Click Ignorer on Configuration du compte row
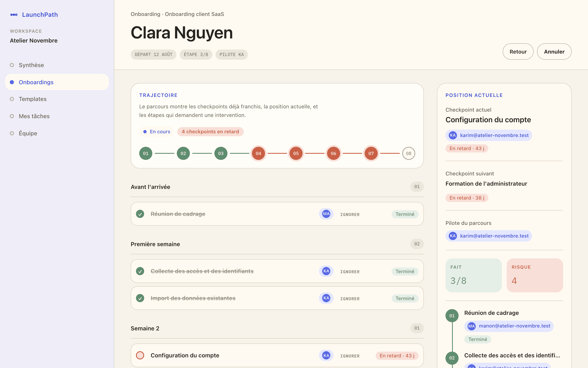The height and width of the screenshot is (368, 588). 350,356
